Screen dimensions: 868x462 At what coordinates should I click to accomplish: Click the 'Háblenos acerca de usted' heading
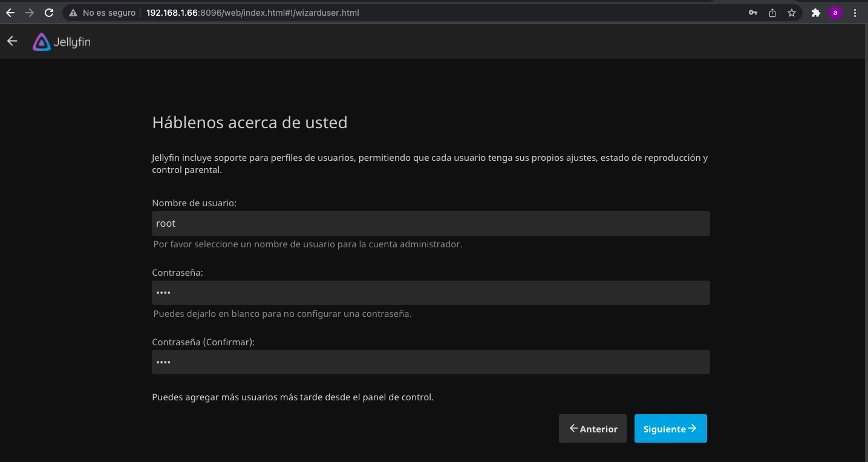coord(250,123)
